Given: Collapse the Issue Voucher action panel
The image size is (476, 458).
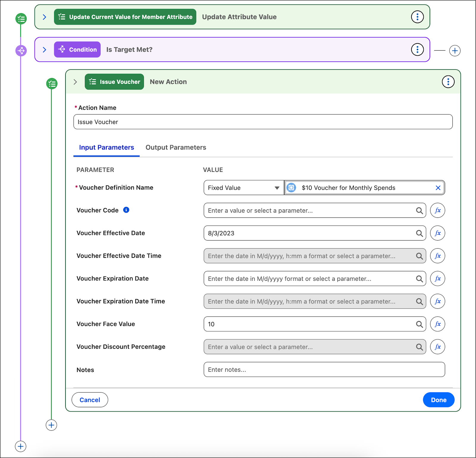Looking at the screenshot, I should point(75,82).
